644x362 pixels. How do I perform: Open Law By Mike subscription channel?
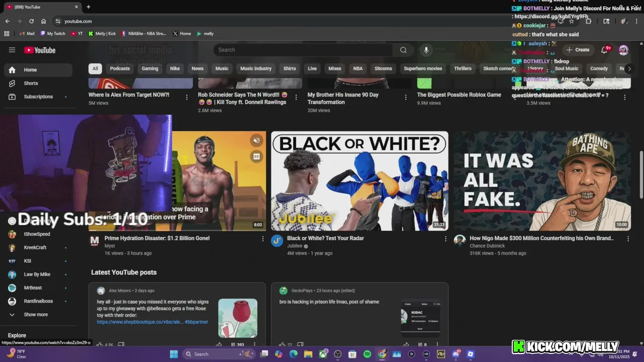pos(38,275)
